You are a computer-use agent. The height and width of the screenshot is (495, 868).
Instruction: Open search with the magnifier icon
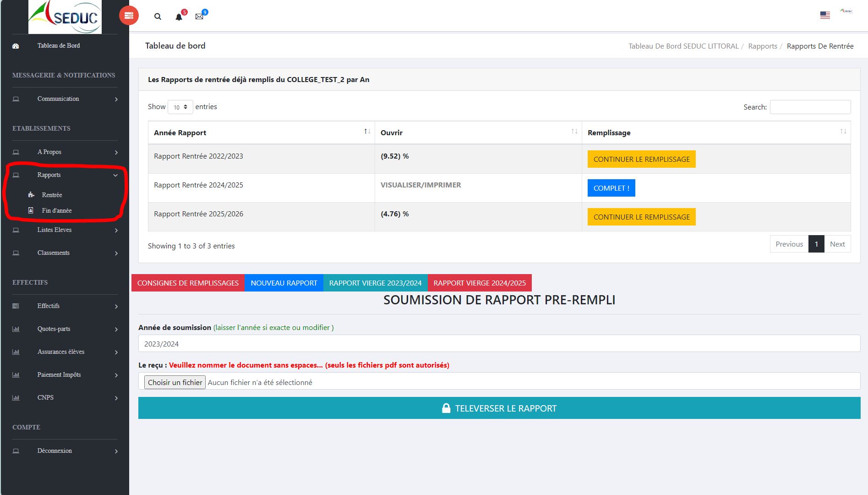(x=158, y=16)
